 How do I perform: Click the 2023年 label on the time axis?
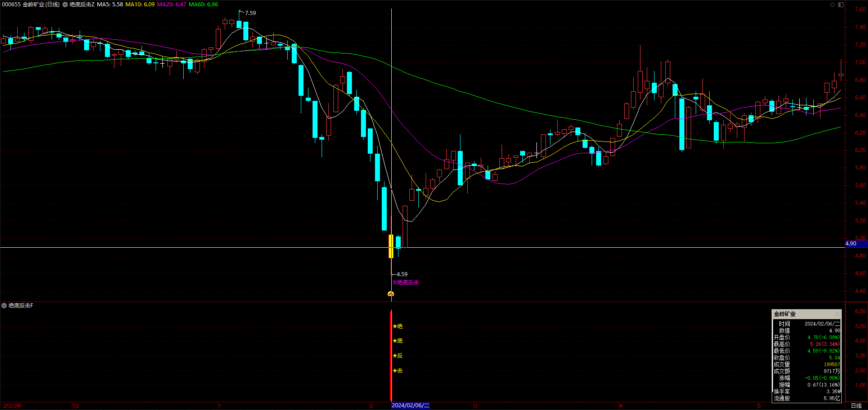(12, 405)
